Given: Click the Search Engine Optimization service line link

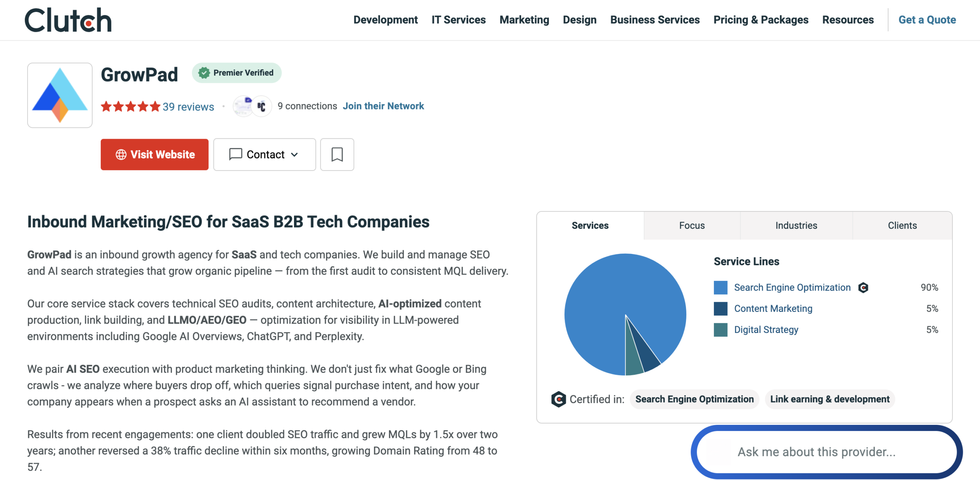Looking at the screenshot, I should [792, 287].
